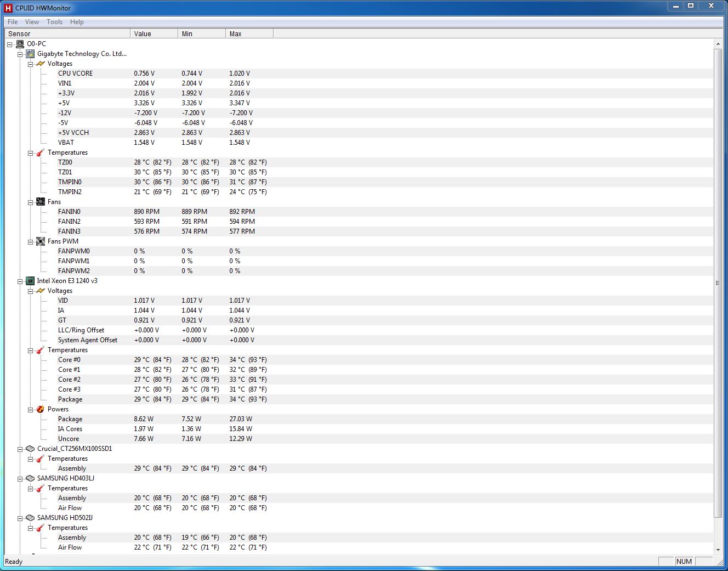Click the Temperatures icon under SAMSUNG HD502IJ

tap(41, 528)
